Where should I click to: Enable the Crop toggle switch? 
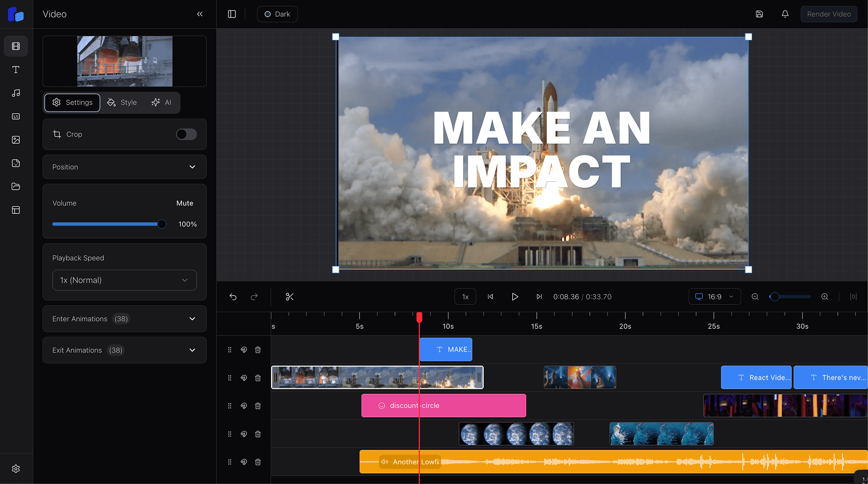click(x=186, y=135)
